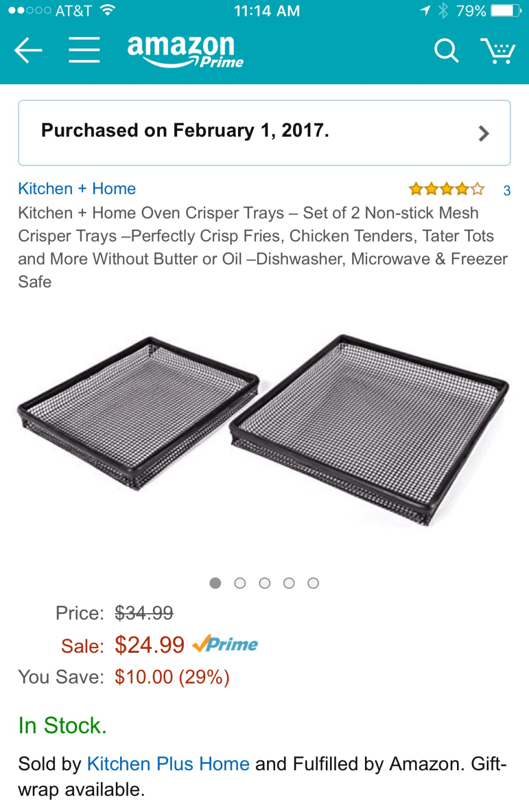Open search with the magnifier icon
The width and height of the screenshot is (529, 812).
coord(446,51)
